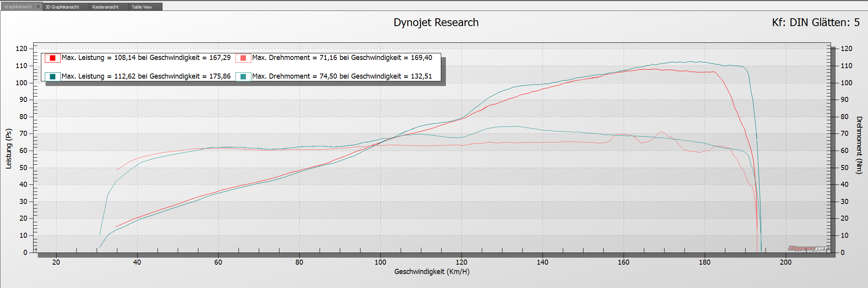Image resolution: width=868 pixels, height=288 pixels.
Task: Click the 200 tick on speed axis
Action: [785, 262]
